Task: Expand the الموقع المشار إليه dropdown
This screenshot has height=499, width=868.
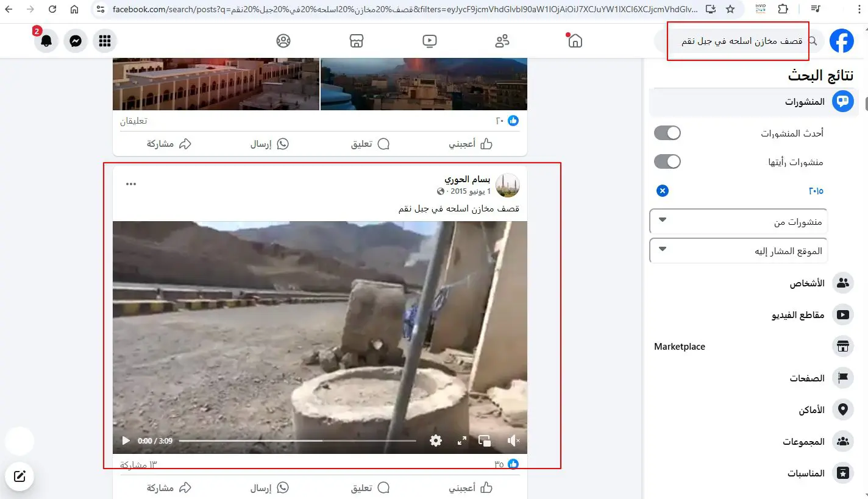Action: (738, 250)
